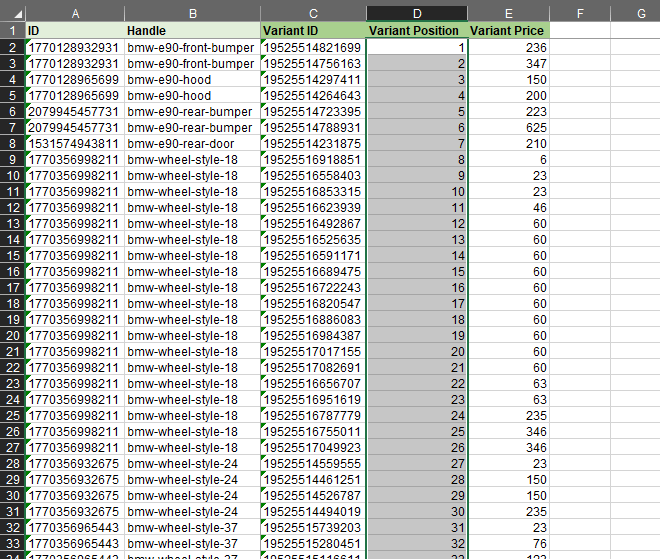Select cell with Variant ID 19525514756163
The image size is (660, 559).
click(x=313, y=64)
